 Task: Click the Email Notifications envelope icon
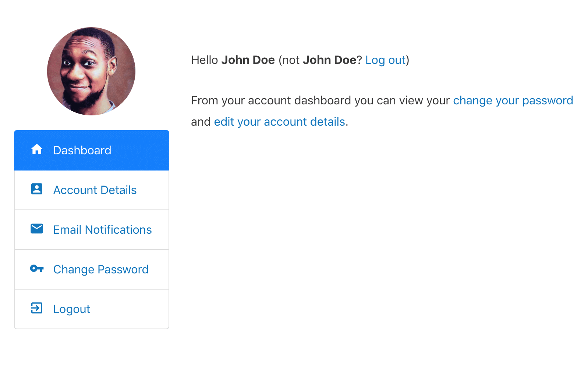37,229
